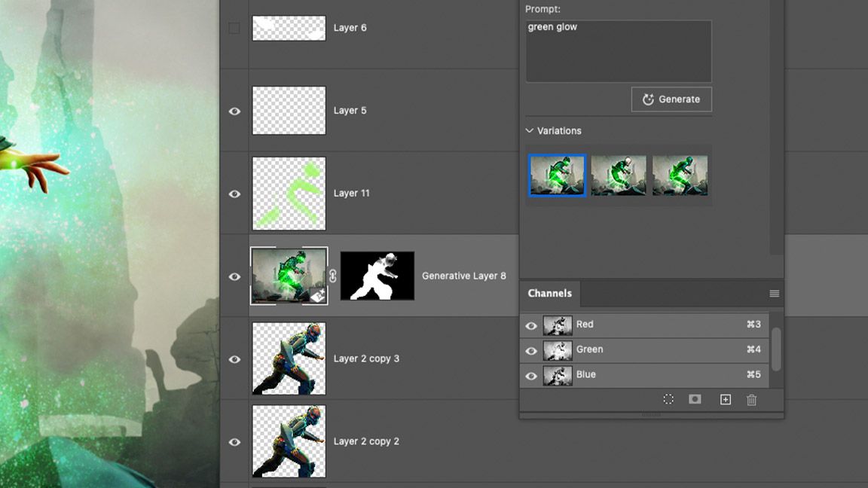Select the second green glow variation thumbnail
The image size is (868, 488).
[619, 175]
